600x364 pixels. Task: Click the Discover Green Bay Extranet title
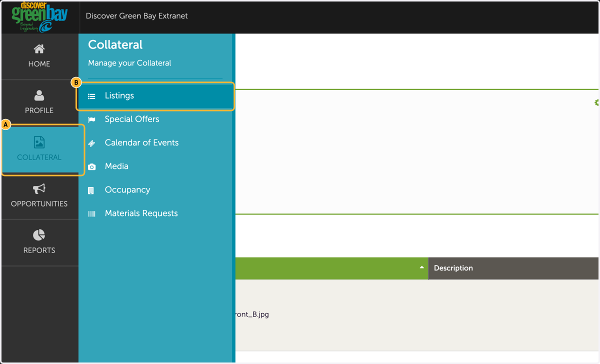pyautogui.click(x=137, y=16)
